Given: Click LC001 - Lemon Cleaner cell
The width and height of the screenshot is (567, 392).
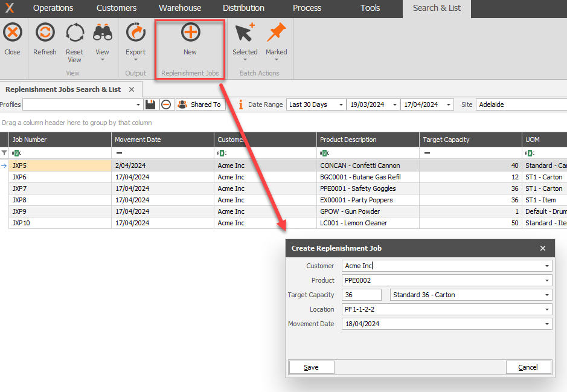Looking at the screenshot, I should pos(368,223).
